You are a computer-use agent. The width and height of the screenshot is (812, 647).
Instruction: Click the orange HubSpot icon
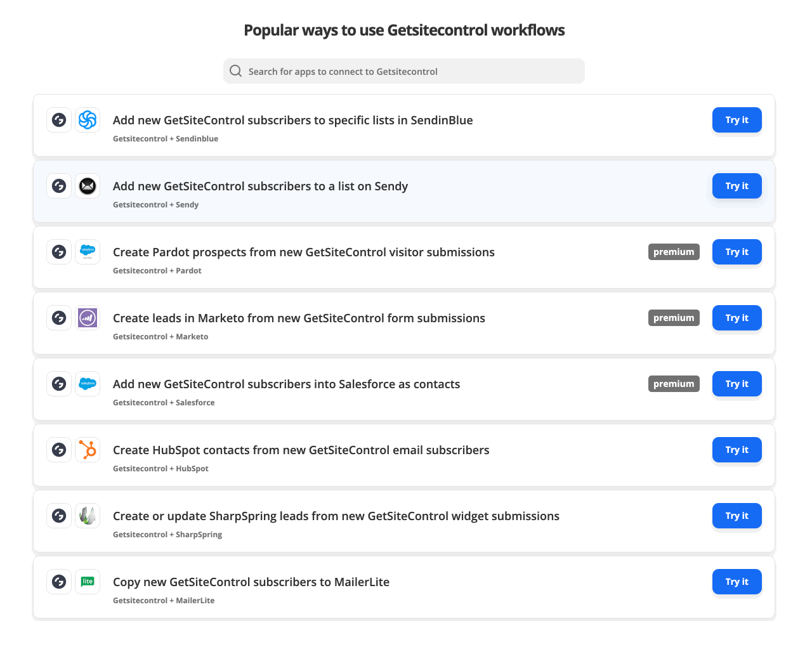click(88, 450)
